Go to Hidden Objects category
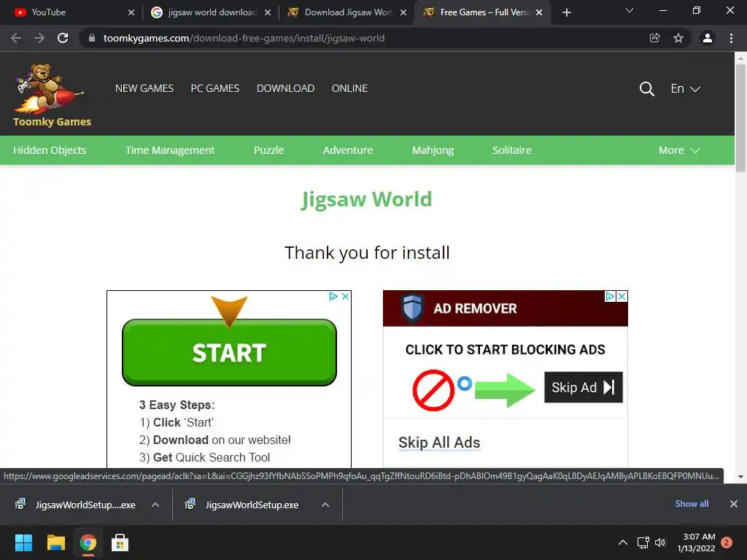 50,150
